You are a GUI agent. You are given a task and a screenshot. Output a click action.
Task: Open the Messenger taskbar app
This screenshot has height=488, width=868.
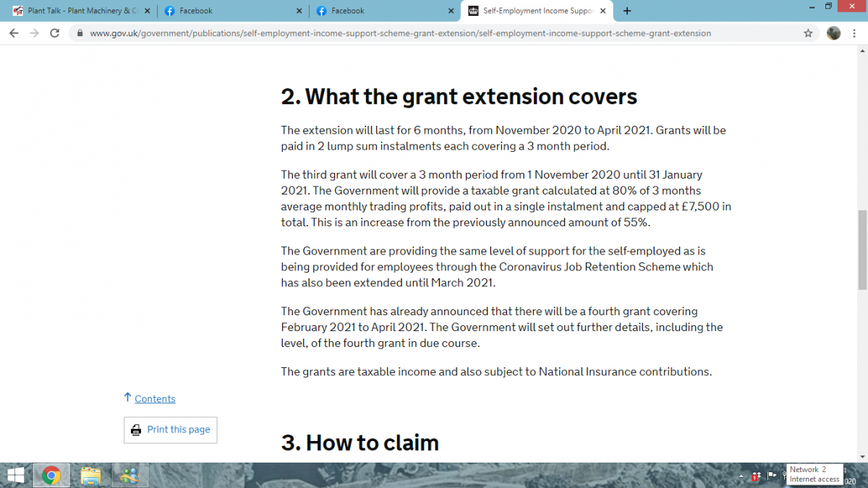(x=130, y=475)
